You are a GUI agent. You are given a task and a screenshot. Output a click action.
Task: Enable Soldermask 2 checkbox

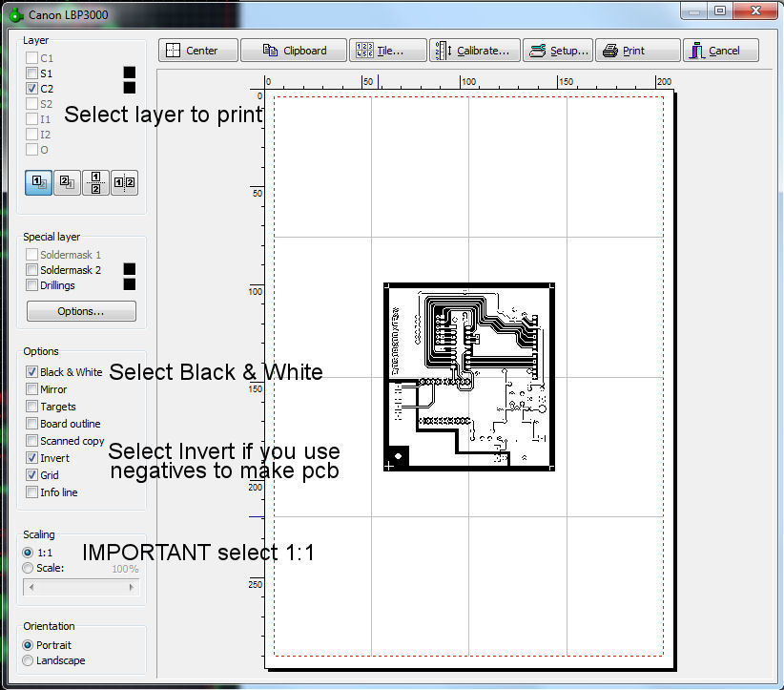pyautogui.click(x=32, y=270)
